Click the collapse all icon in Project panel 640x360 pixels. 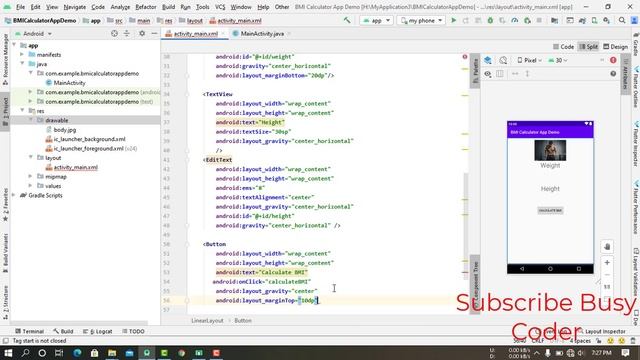[x=127, y=33]
